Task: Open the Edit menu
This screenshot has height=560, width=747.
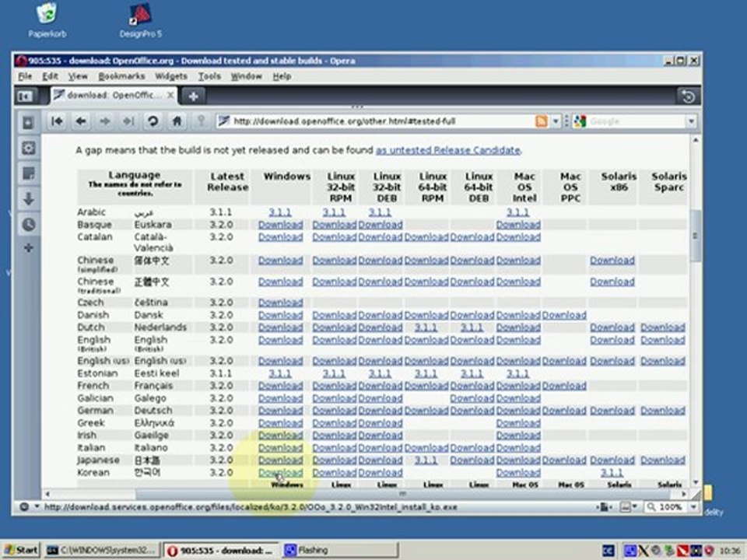Action: (x=50, y=76)
